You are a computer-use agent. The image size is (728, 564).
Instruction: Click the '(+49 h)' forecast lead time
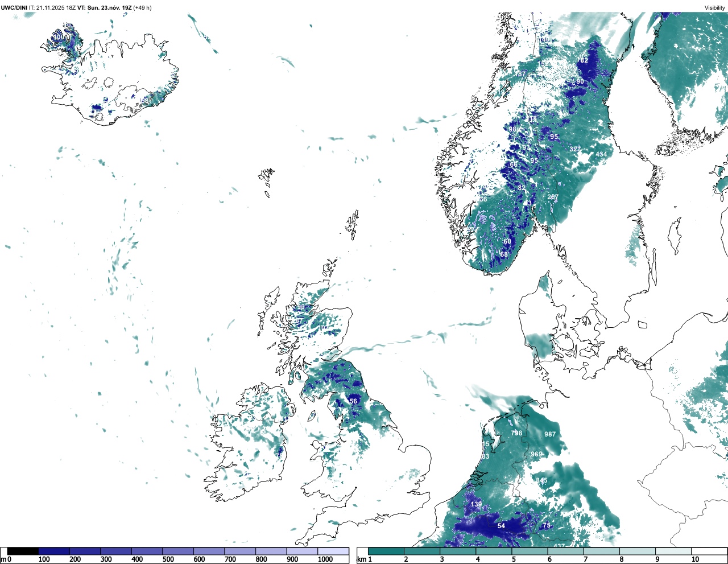(x=142, y=7)
